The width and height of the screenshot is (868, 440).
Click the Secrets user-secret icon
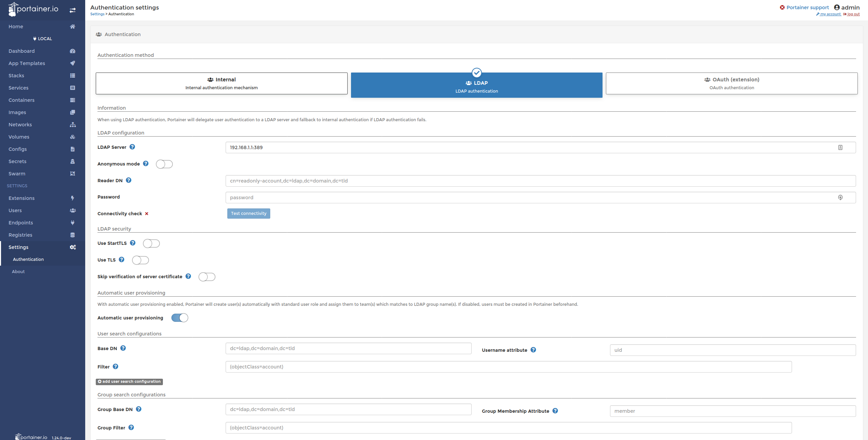click(73, 161)
